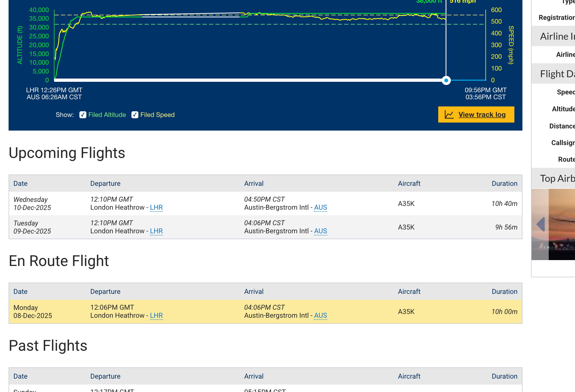Open the View track log link
The width and height of the screenshot is (575, 392).
click(x=482, y=115)
